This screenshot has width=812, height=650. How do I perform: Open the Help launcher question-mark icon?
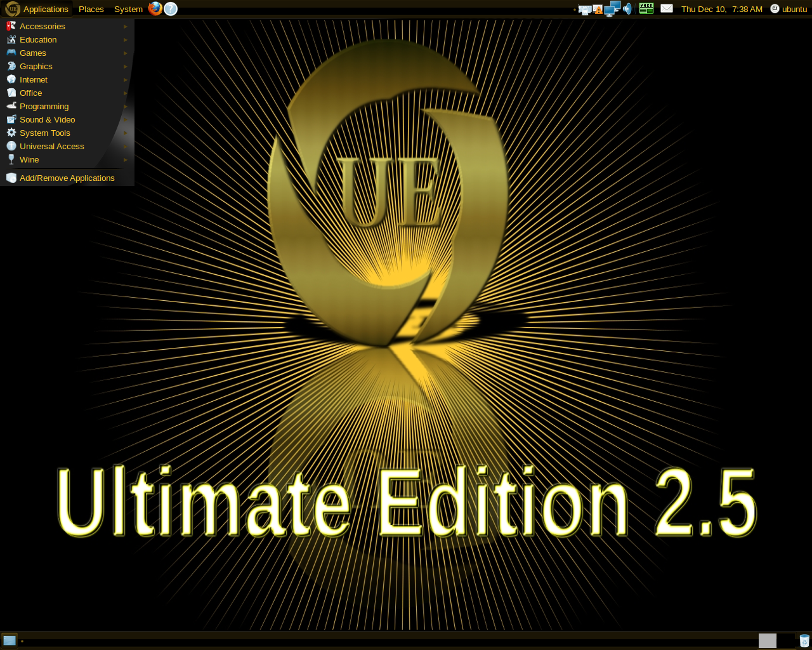[x=171, y=9]
